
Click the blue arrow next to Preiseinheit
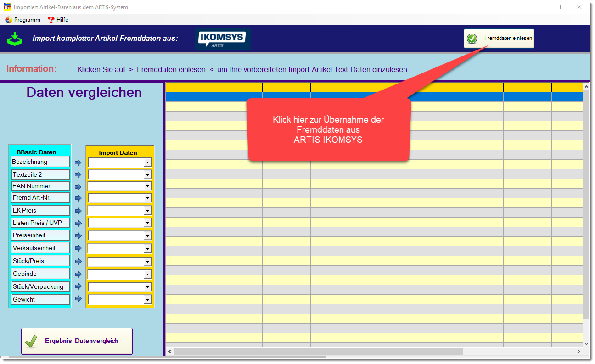click(x=78, y=236)
